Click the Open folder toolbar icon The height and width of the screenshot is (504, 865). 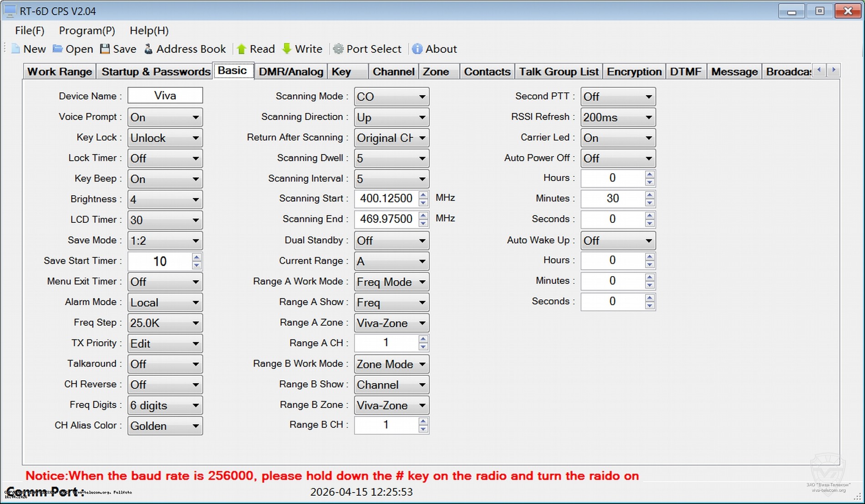click(58, 49)
